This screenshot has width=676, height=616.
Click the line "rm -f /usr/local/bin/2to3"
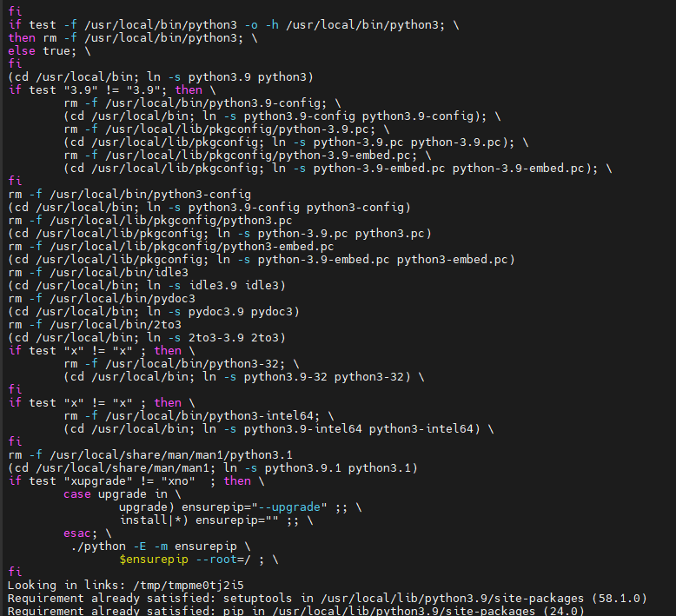point(95,325)
